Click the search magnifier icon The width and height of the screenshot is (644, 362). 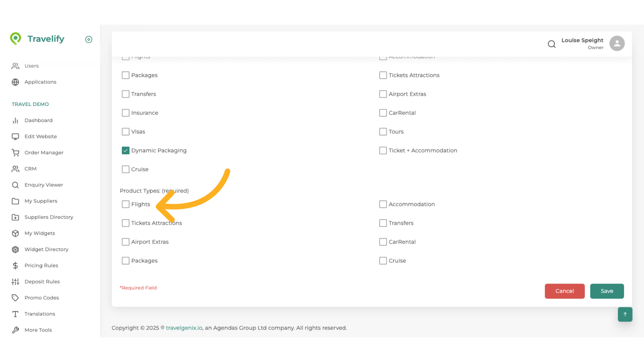[551, 44]
